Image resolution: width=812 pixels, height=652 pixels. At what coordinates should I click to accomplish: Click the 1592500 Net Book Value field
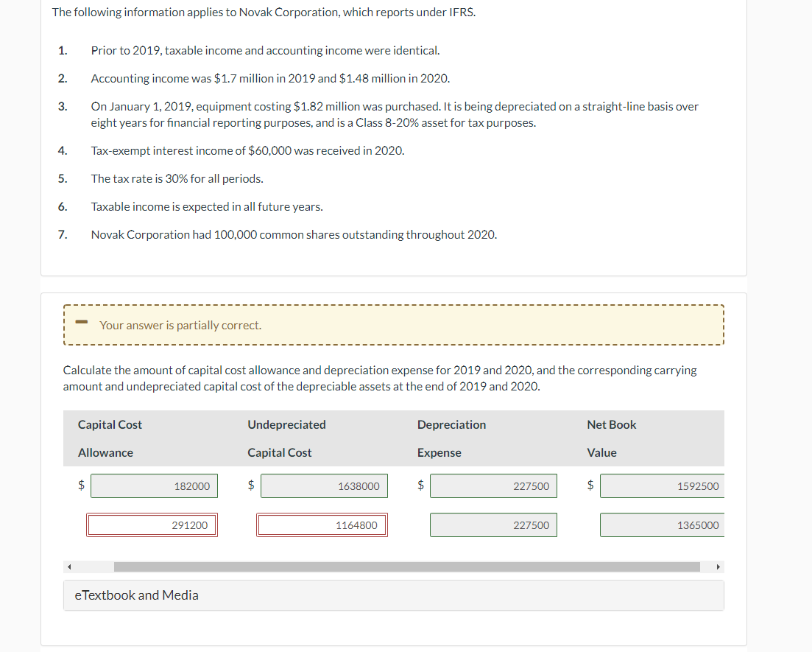coord(663,486)
